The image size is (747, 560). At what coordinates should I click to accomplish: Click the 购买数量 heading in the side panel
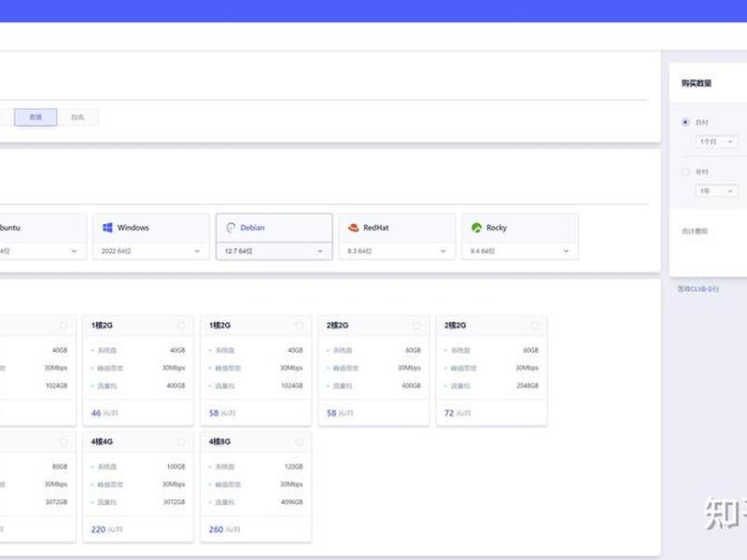(696, 83)
